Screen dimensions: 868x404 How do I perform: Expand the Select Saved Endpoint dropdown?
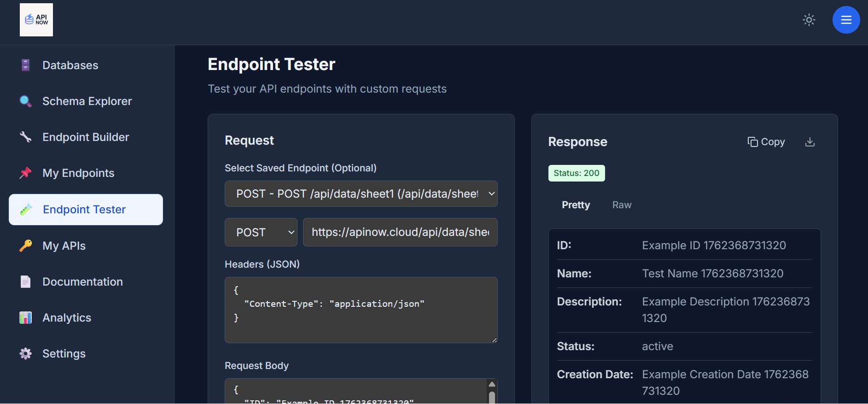tap(361, 194)
